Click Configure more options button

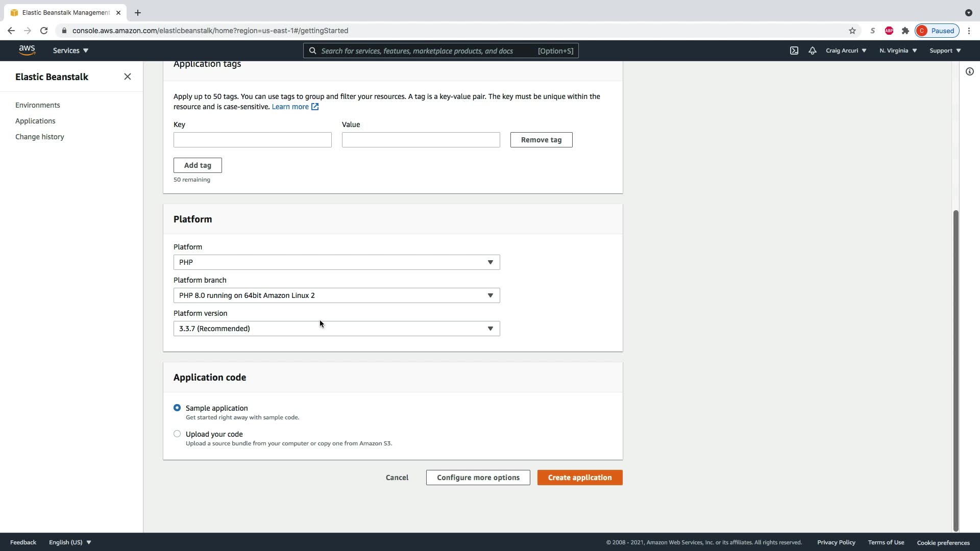click(478, 478)
